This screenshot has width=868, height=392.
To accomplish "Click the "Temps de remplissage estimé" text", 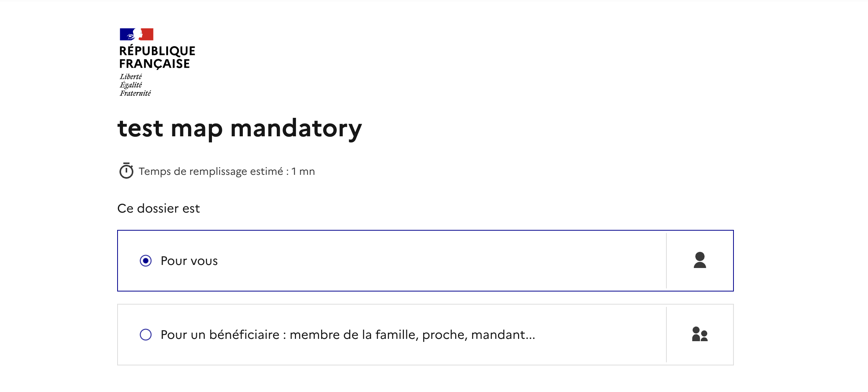I will pos(211,171).
